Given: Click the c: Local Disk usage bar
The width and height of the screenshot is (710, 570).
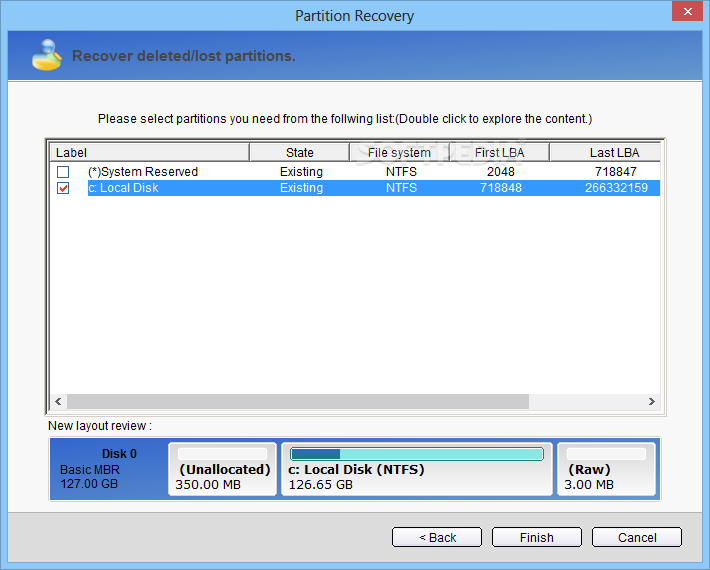Looking at the screenshot, I should pyautogui.click(x=417, y=454).
